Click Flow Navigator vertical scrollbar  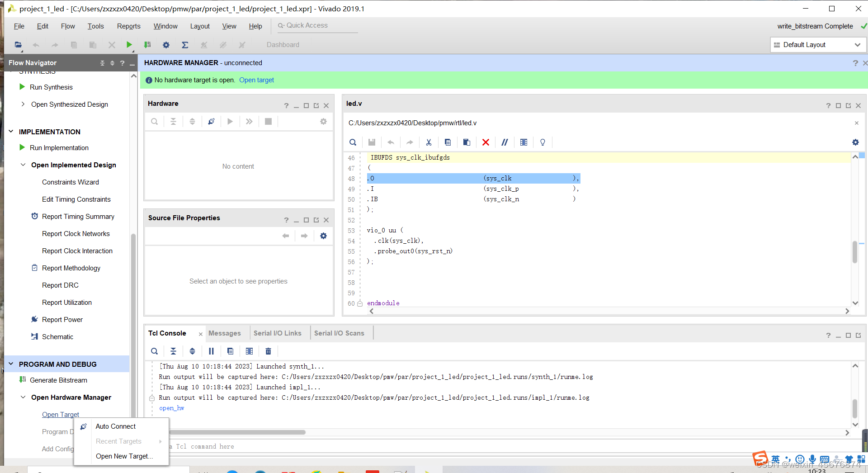tap(133, 326)
